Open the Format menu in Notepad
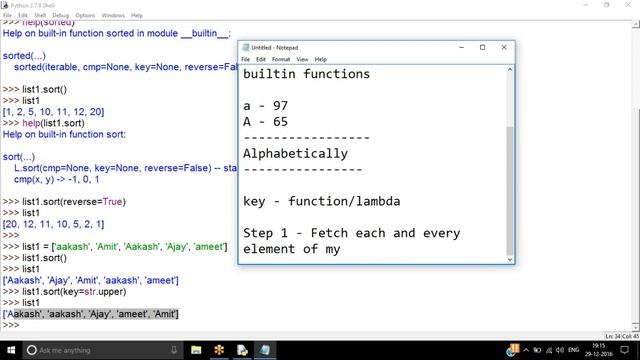This screenshot has width=640, height=360. tap(281, 59)
